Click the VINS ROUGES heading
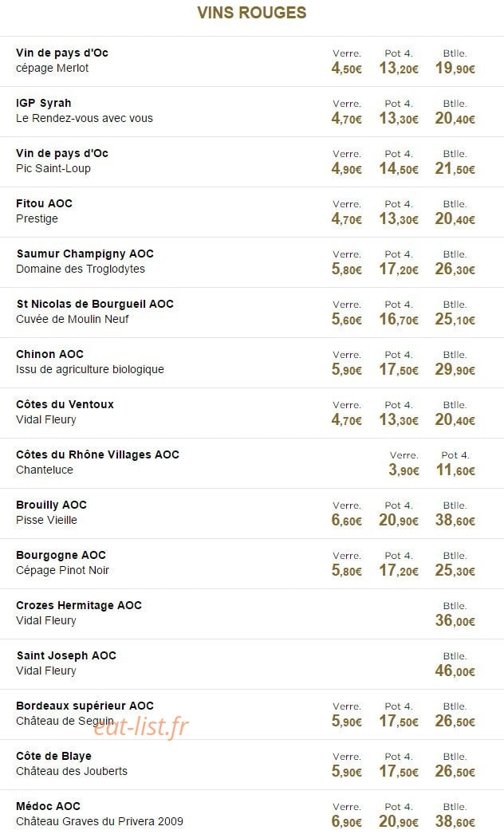Screen dimensions: 504x834 (x=252, y=13)
